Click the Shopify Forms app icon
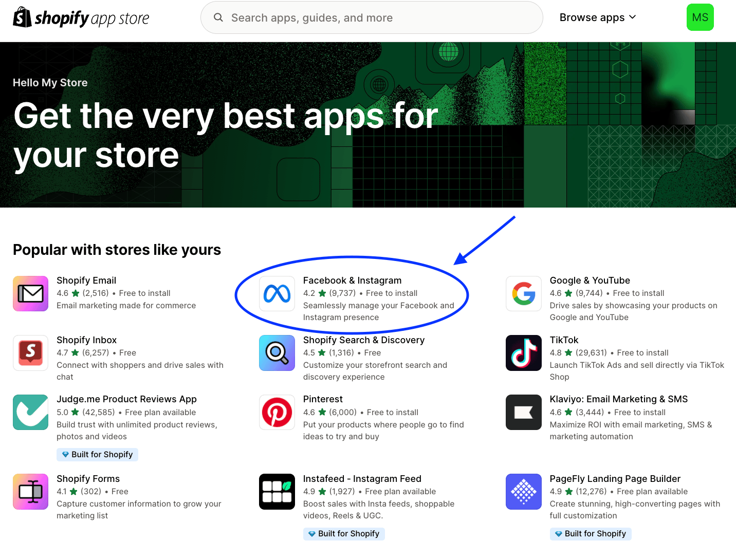The height and width of the screenshot is (560, 736). pos(31,492)
